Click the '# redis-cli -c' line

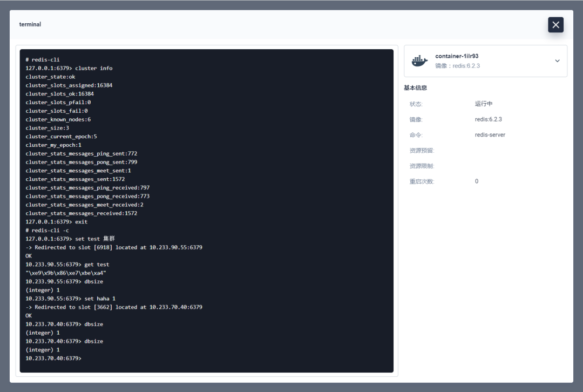point(47,230)
